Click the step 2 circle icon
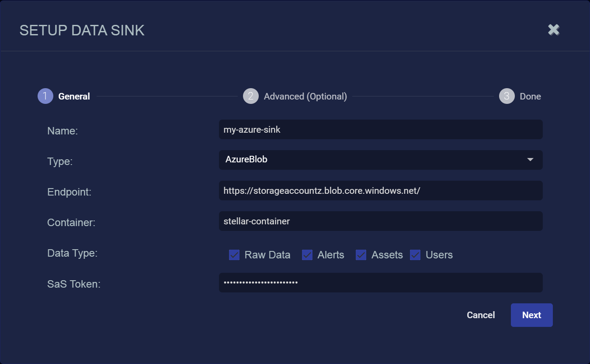 (x=251, y=96)
